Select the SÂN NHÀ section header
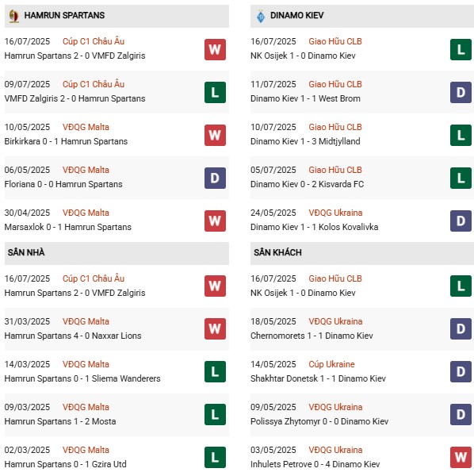474x476 pixels. (x=117, y=253)
